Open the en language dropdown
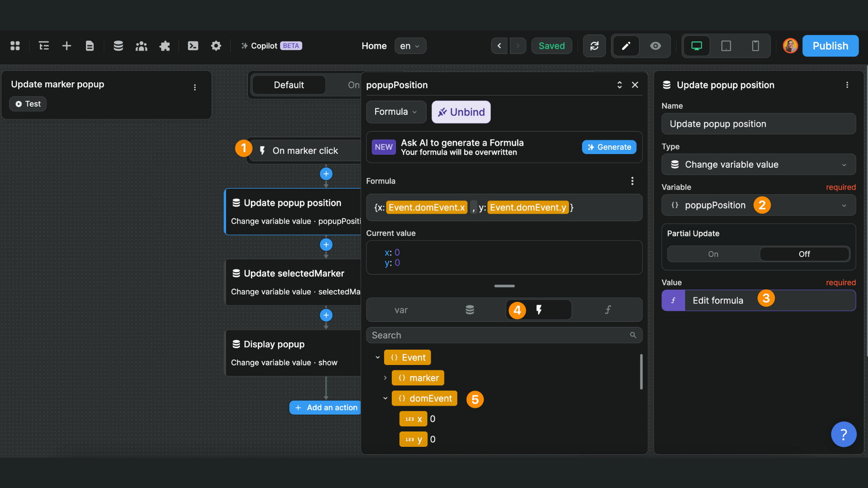 tap(410, 46)
